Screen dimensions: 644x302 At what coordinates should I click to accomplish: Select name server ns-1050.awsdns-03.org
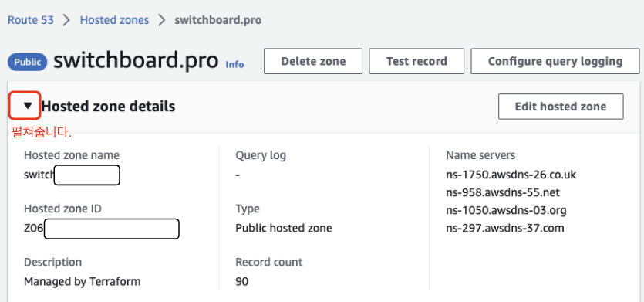pyautogui.click(x=506, y=210)
